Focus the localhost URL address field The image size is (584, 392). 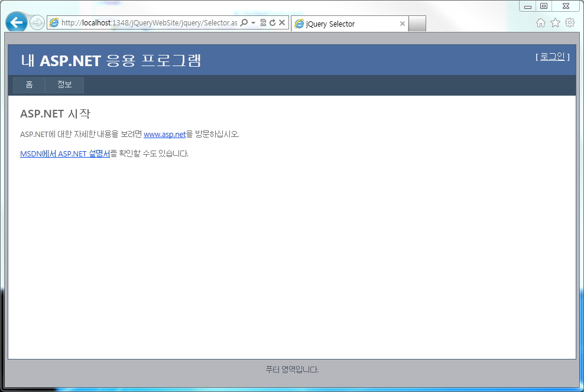[149, 22]
